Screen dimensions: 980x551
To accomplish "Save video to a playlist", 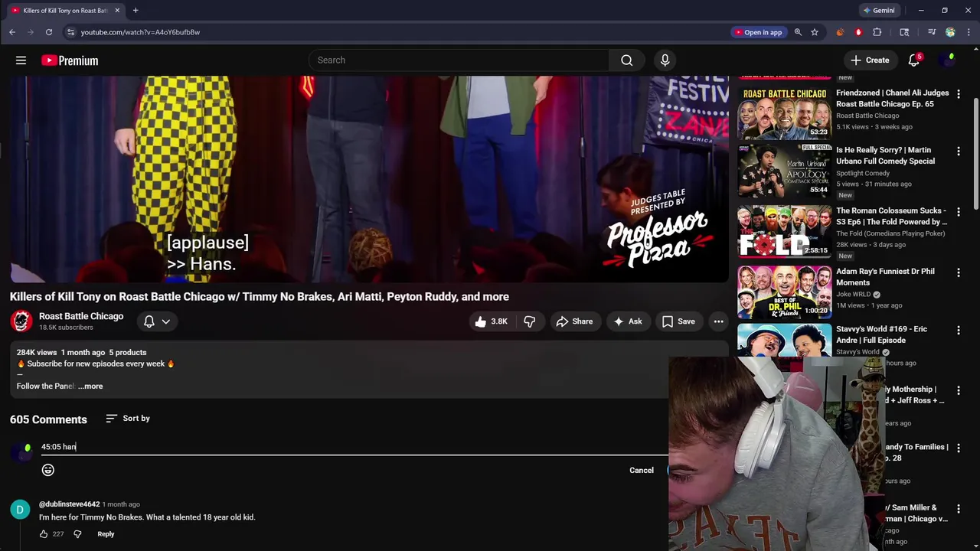I will [678, 321].
